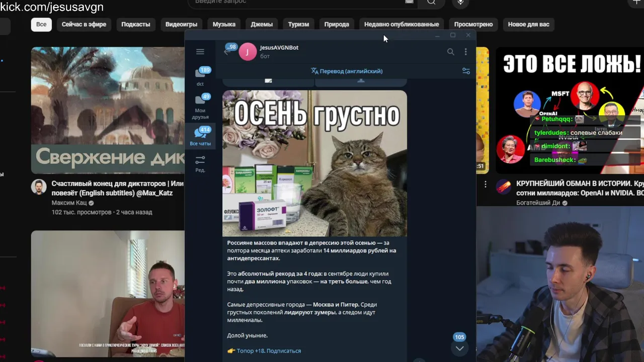Open translation settings on the Перевод bar
The height and width of the screenshot is (362, 644).
[x=466, y=71]
